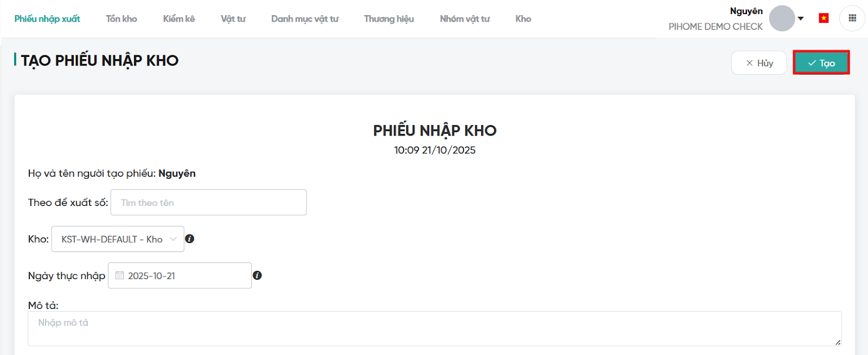Expand the user account dropdown arrow

click(801, 18)
